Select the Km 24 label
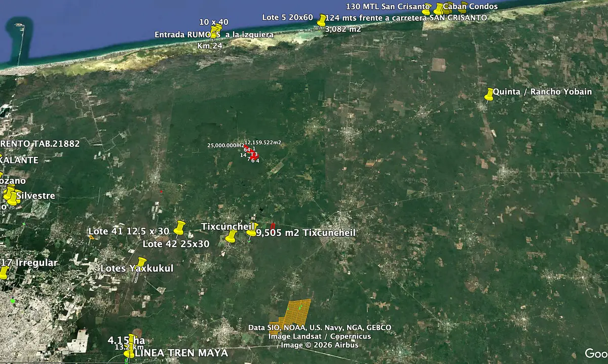 coord(209,45)
